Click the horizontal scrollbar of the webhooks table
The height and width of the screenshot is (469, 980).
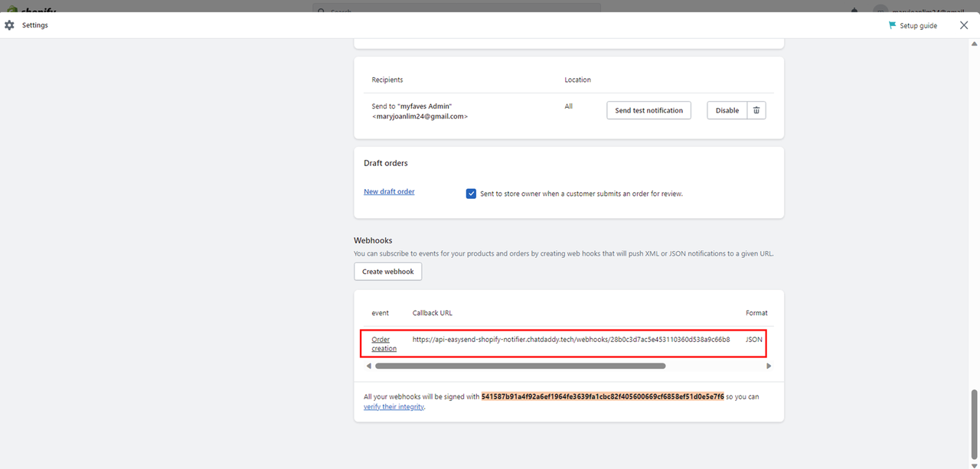pos(521,366)
